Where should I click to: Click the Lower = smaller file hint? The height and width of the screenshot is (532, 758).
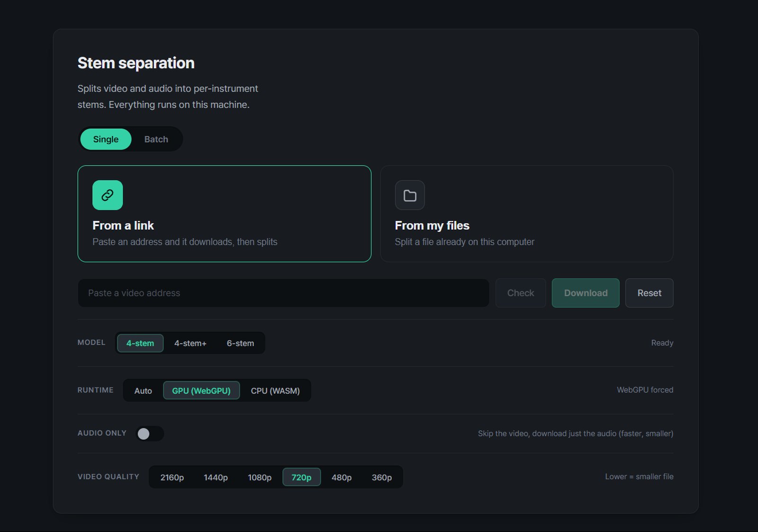click(639, 477)
